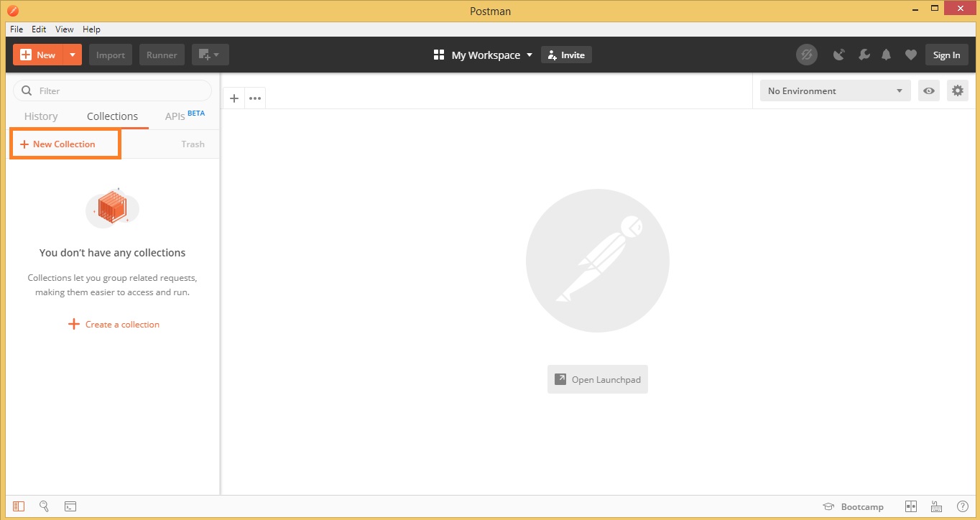Click the satellite capture requests icon

tap(838, 55)
